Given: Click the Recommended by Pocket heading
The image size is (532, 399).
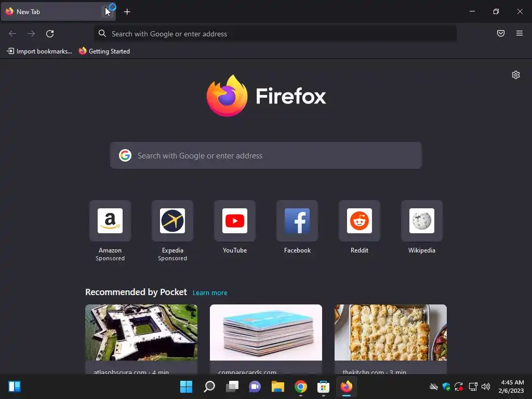Looking at the screenshot, I should pos(136,292).
